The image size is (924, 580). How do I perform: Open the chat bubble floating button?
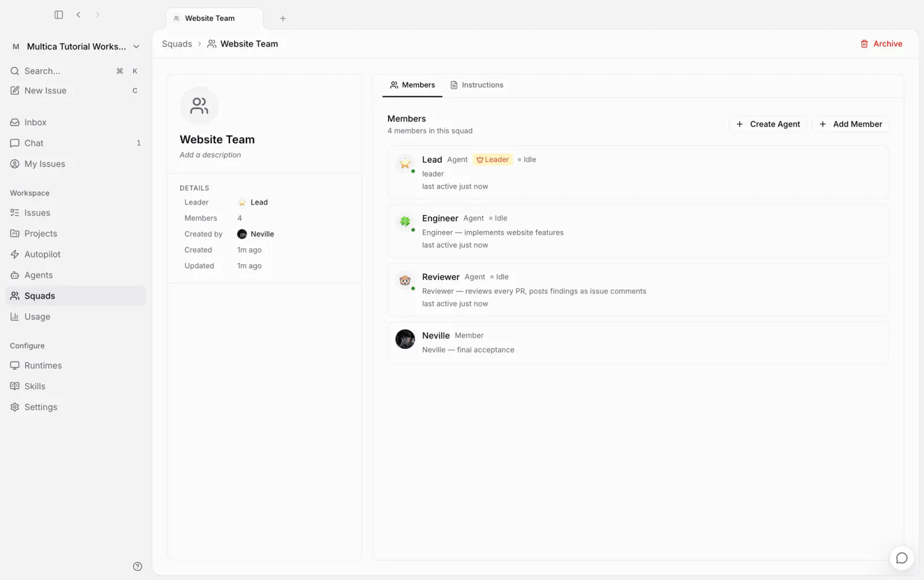coord(901,558)
